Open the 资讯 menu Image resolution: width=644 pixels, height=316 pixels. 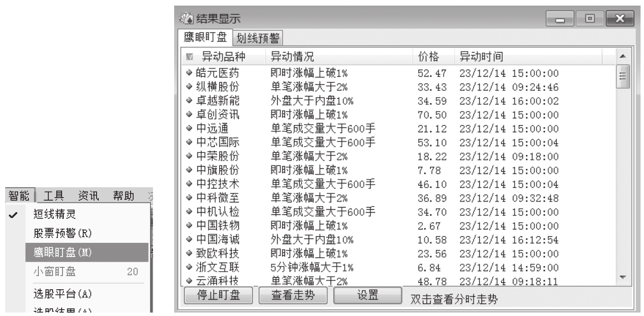point(89,196)
